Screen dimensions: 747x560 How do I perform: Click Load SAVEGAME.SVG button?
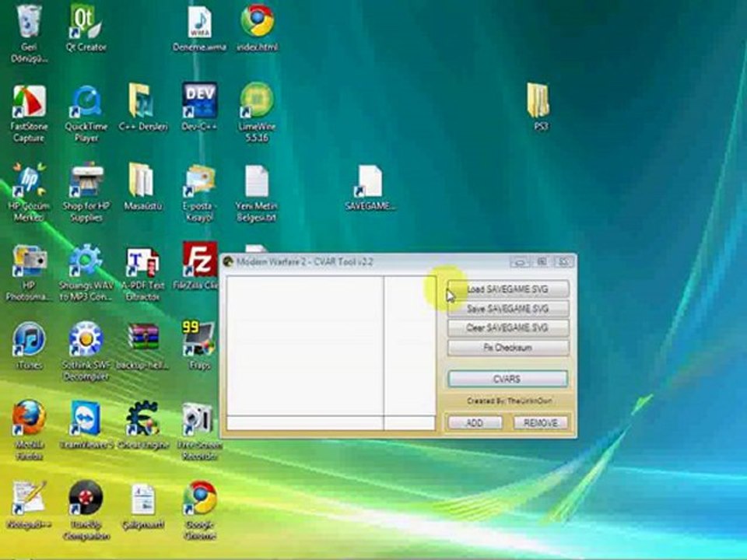508,289
